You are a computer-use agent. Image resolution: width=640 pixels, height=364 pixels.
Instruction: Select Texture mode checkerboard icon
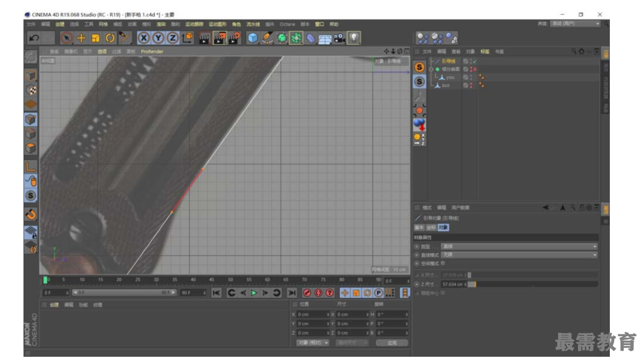[x=31, y=90]
